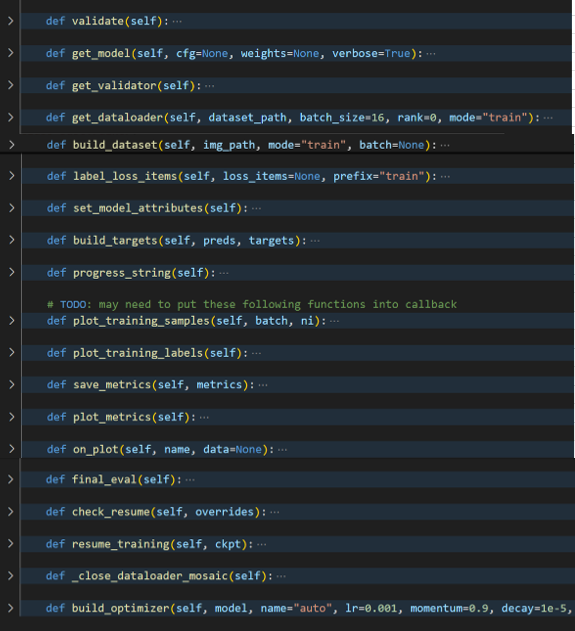Click the verbose=True parameter in get_model
The height and width of the screenshot is (631, 575).
tap(371, 53)
